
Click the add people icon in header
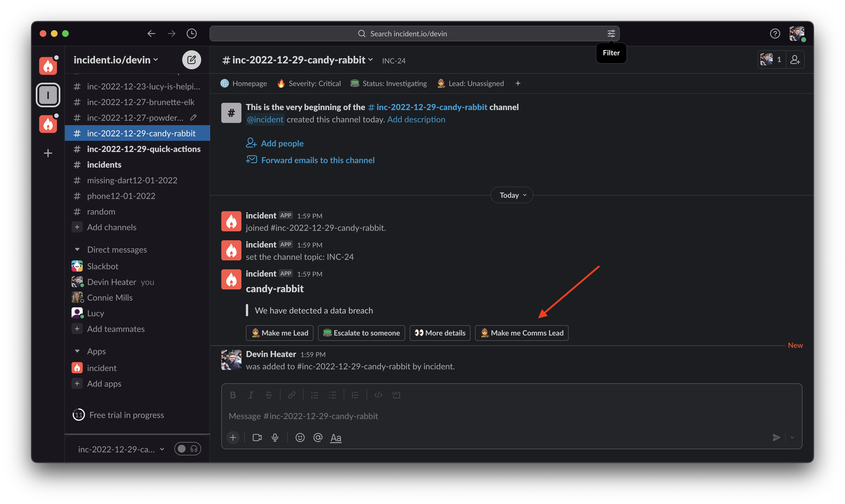tap(795, 60)
